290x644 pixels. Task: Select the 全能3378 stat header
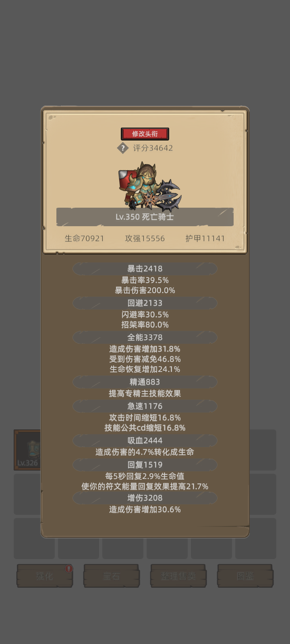[145, 337]
